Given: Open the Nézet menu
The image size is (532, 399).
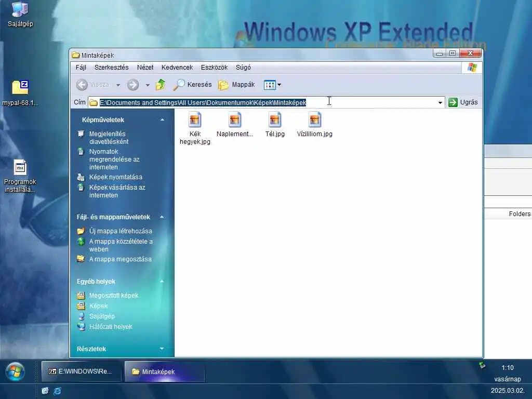Looking at the screenshot, I should coord(145,67).
